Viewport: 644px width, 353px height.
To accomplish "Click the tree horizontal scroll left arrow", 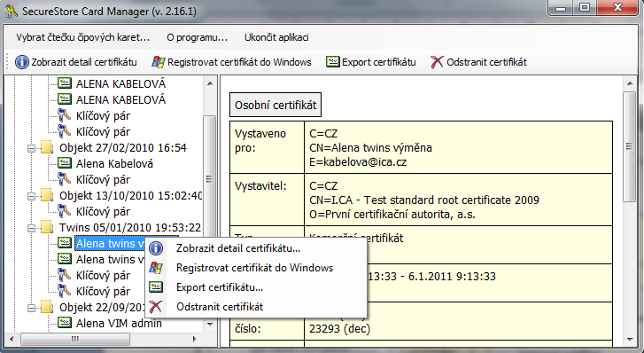I will (x=12, y=340).
